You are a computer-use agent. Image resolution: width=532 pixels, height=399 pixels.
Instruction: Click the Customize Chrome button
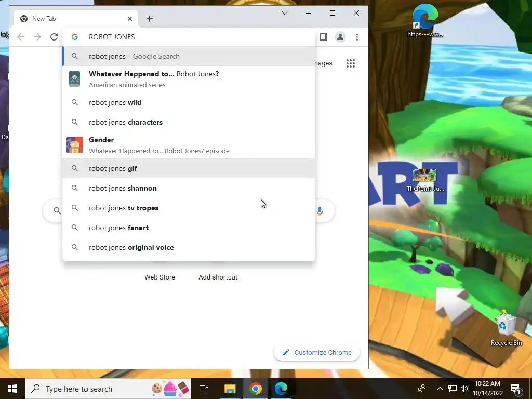[316, 353]
